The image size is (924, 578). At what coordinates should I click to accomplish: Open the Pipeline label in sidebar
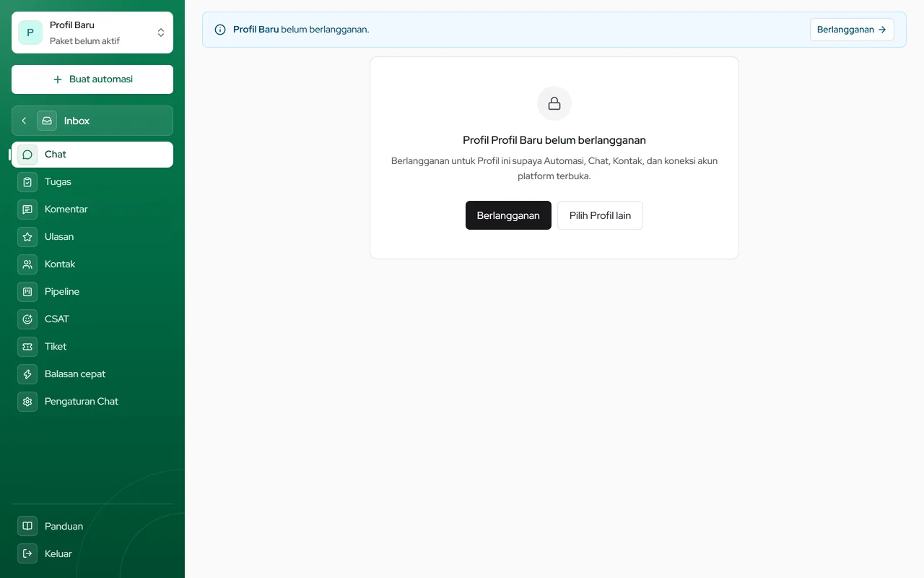62,292
